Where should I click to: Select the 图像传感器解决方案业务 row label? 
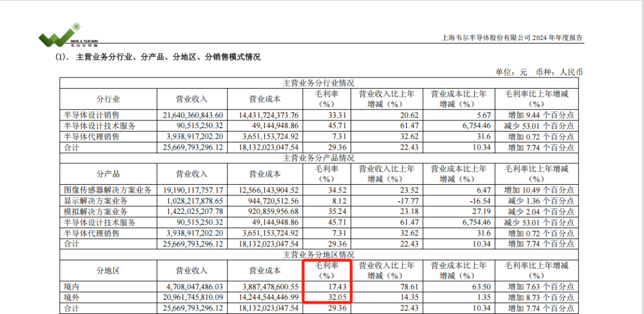107,190
